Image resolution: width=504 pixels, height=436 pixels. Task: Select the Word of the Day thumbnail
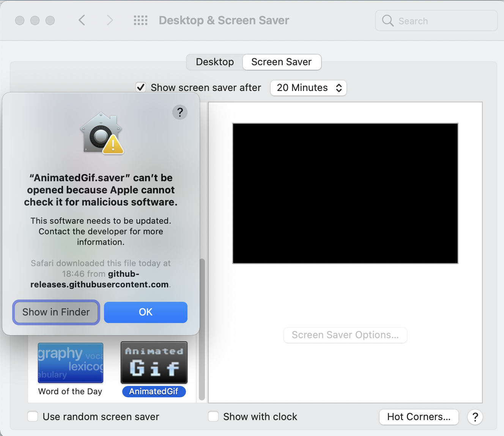pyautogui.click(x=71, y=363)
